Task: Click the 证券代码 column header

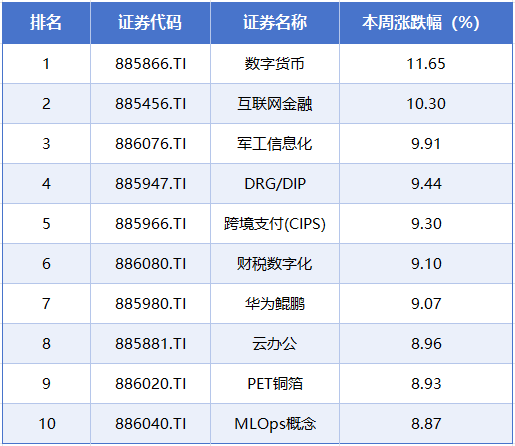Action: click(x=150, y=23)
